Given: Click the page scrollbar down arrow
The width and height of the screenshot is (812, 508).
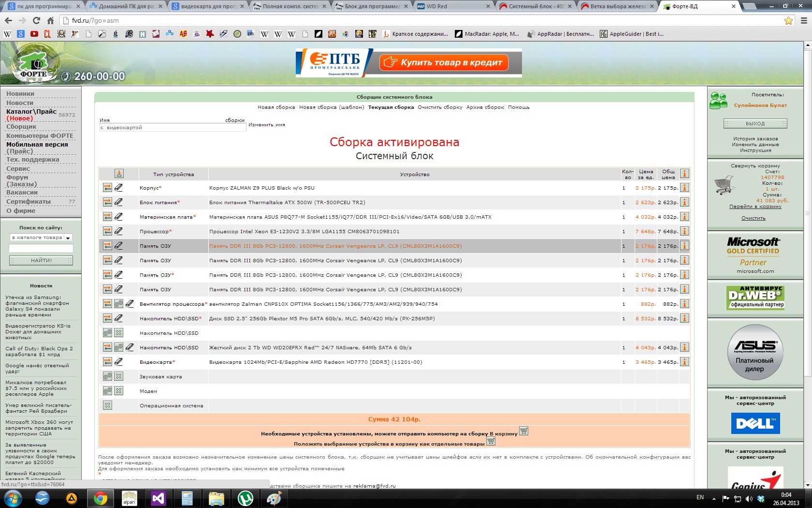Looking at the screenshot, I should point(808,485).
